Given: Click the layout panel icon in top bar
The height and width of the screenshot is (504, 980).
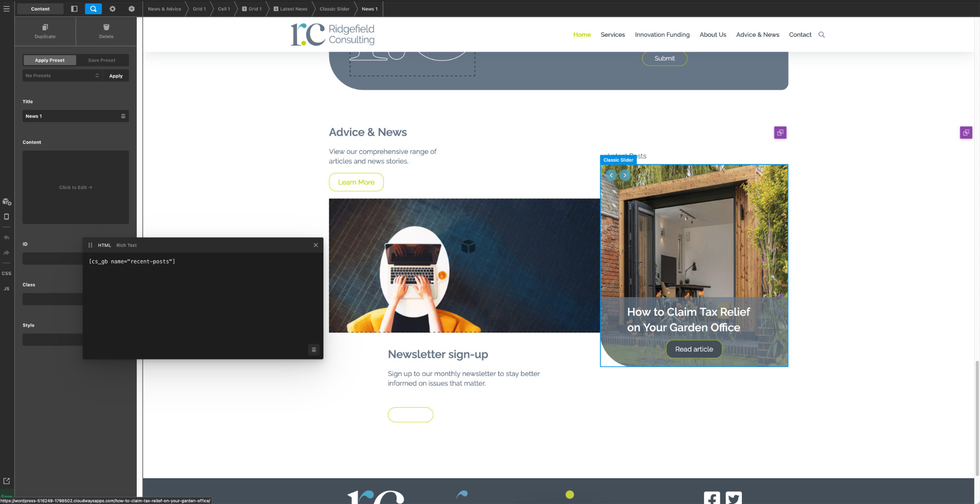Looking at the screenshot, I should (x=74, y=9).
